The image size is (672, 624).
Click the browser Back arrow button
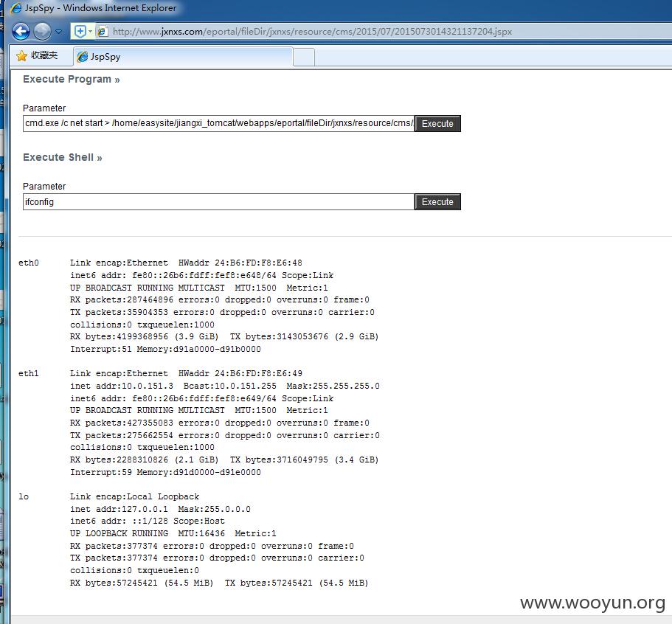pyautogui.click(x=21, y=31)
